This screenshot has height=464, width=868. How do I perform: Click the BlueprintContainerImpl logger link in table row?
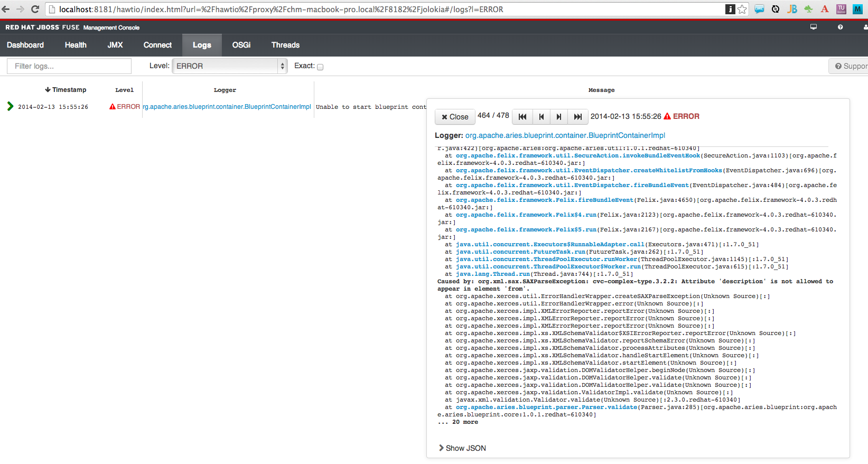click(227, 107)
